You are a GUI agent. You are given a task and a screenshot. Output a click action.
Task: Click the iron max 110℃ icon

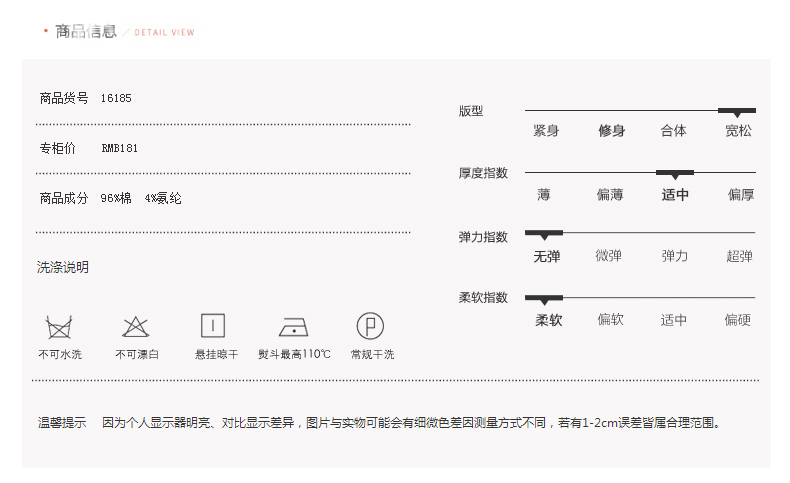[x=293, y=327]
